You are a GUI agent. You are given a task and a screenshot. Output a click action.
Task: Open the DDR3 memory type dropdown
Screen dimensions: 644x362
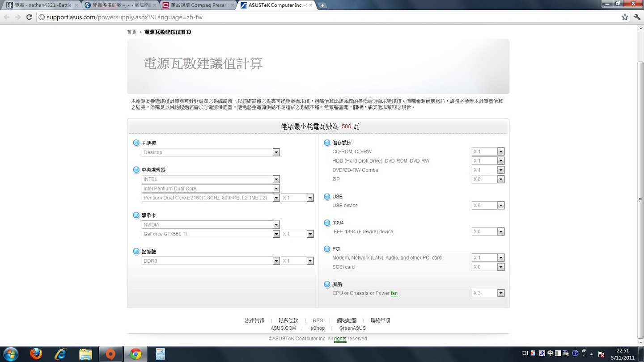pos(276,261)
